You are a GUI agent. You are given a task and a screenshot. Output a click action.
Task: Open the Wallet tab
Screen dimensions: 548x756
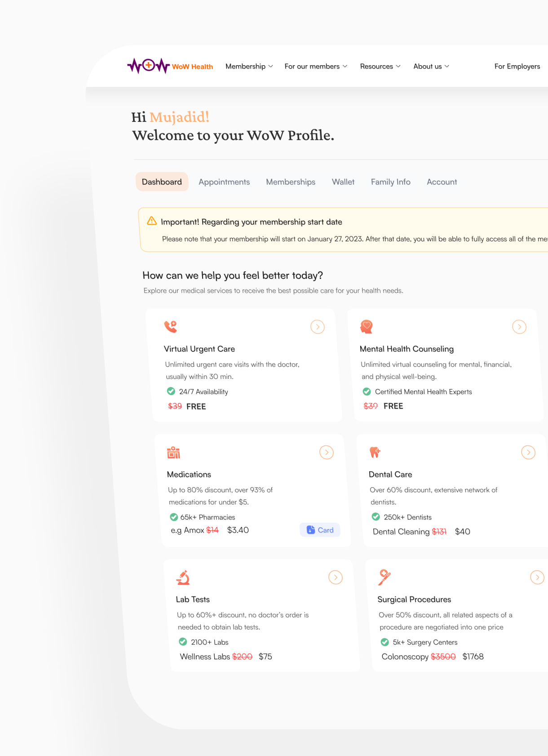(343, 182)
